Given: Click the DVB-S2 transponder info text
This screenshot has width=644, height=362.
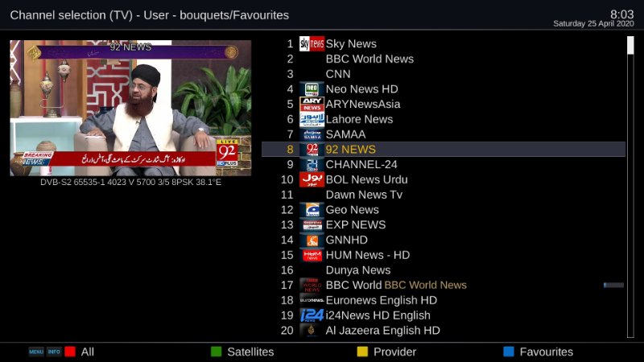Looking at the screenshot, I should (130, 183).
